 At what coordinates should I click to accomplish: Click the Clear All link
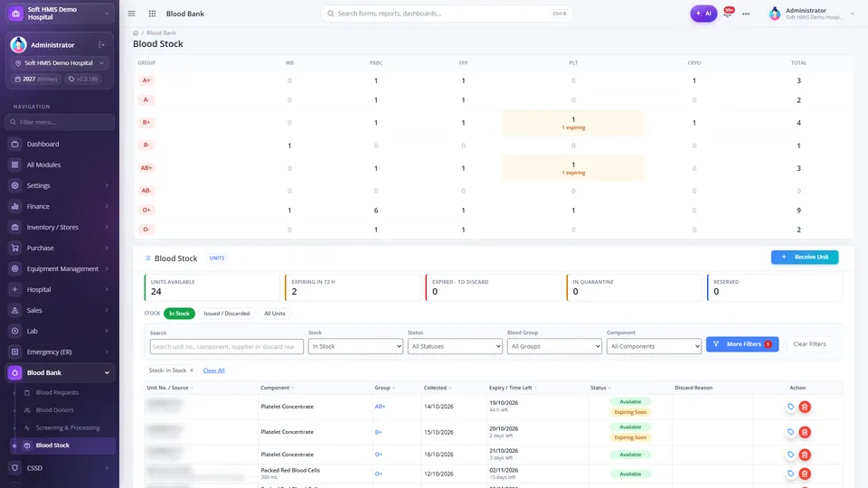[x=213, y=371]
